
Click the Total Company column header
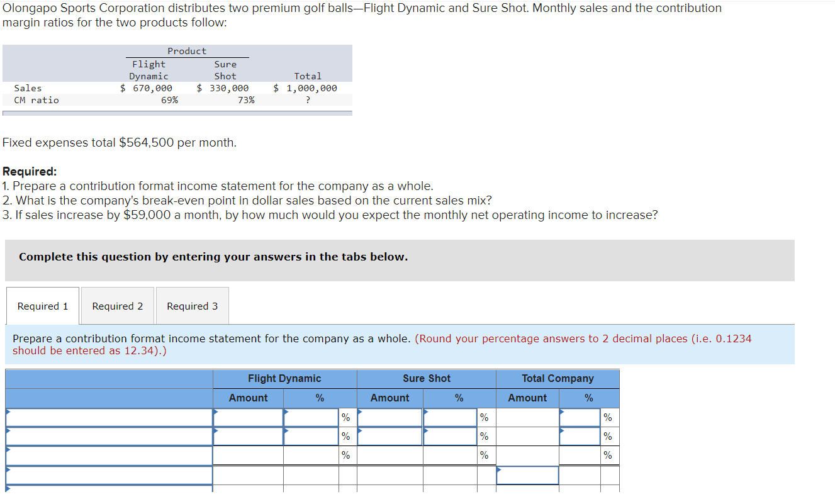pos(558,379)
